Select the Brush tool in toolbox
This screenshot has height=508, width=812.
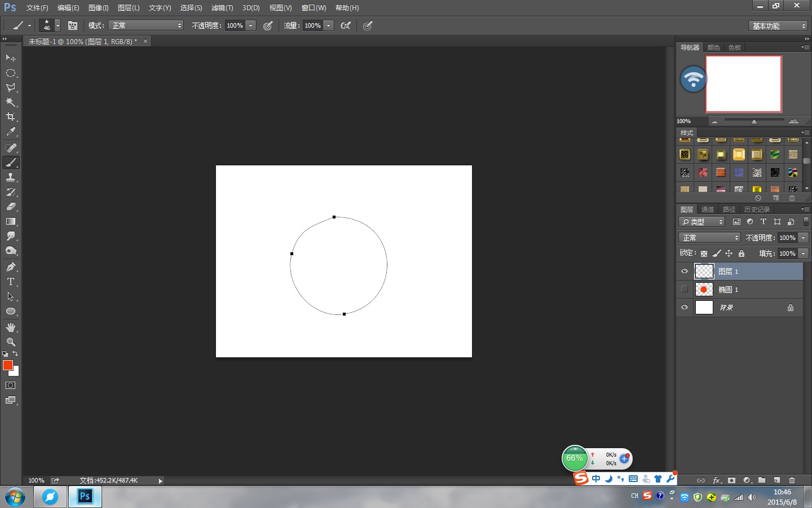pyautogui.click(x=11, y=163)
